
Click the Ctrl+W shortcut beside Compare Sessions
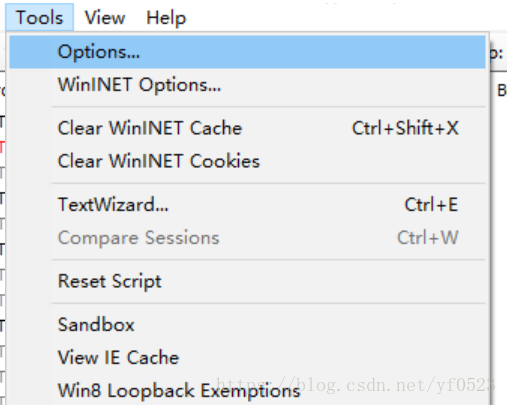coord(428,238)
